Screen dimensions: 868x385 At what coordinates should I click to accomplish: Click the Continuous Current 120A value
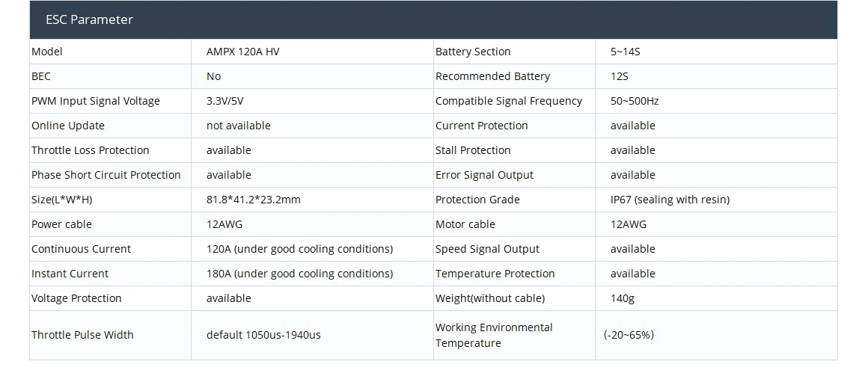pyautogui.click(x=299, y=249)
